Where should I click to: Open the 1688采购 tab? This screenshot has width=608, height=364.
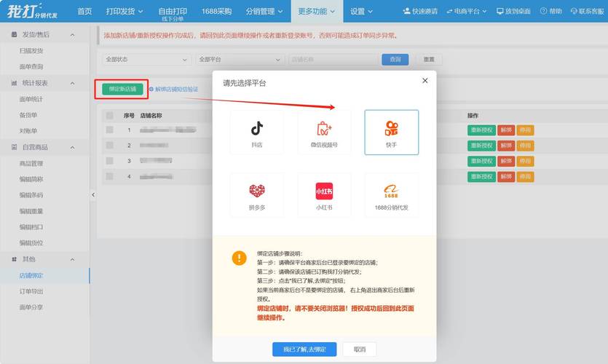coord(216,11)
